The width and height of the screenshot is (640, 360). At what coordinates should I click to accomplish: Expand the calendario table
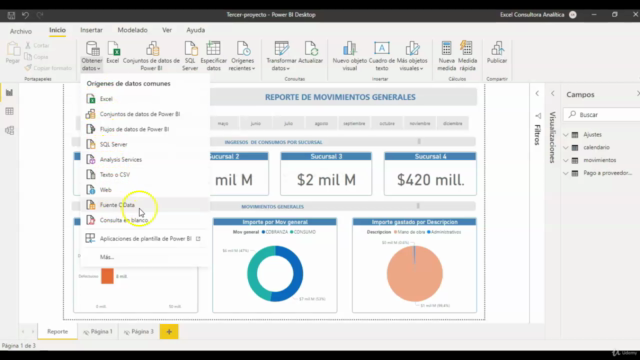click(566, 147)
